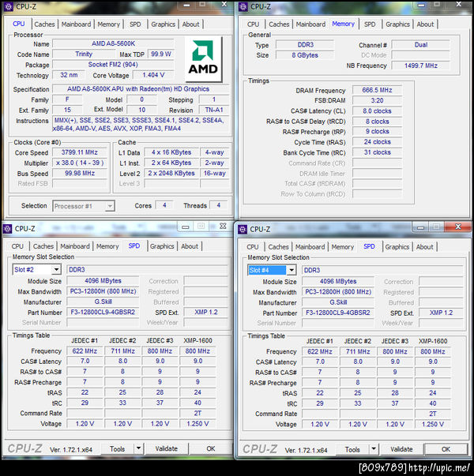Viewport: 474px width, 476px height.
Task: Click the Package value Socket FM2 (904)
Action: [x=113, y=65]
